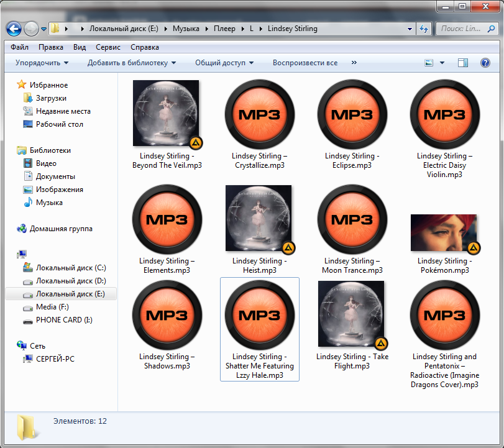Select the Pokémon.mp3 thumbnail

coord(444,233)
